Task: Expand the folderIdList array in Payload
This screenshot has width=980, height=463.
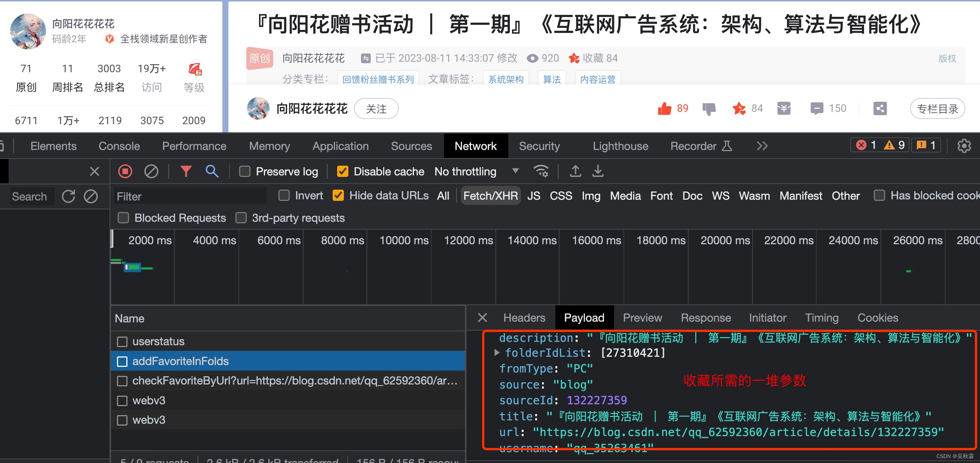Action: coord(496,353)
